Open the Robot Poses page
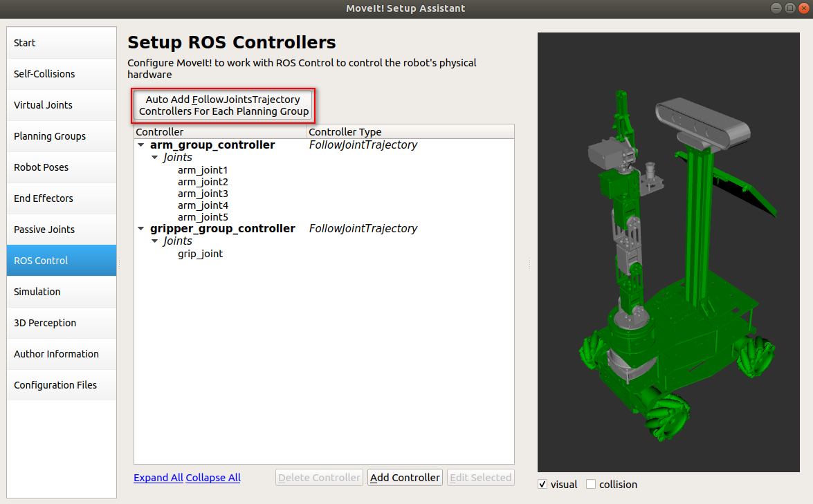 [62, 167]
